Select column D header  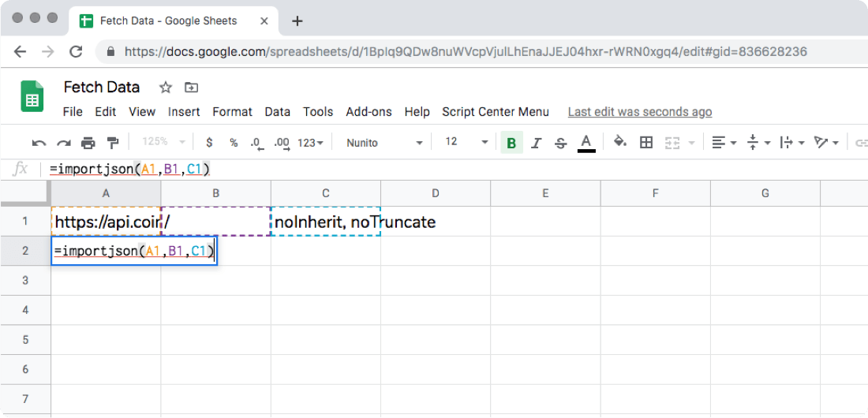point(435,192)
